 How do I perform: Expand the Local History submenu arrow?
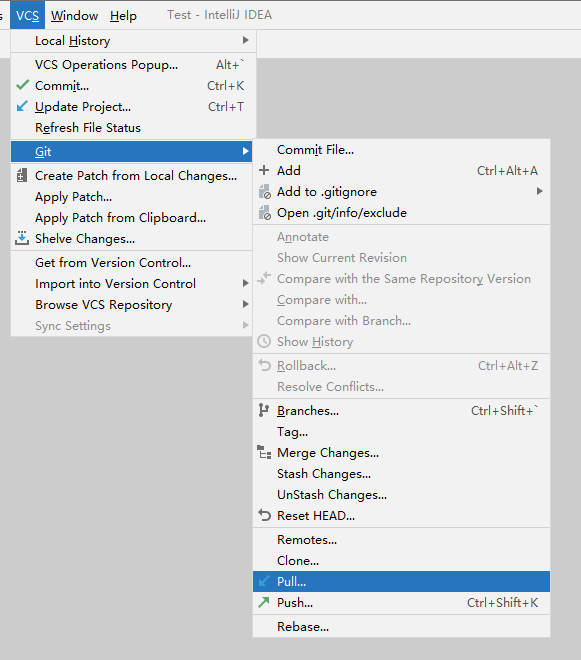click(245, 40)
